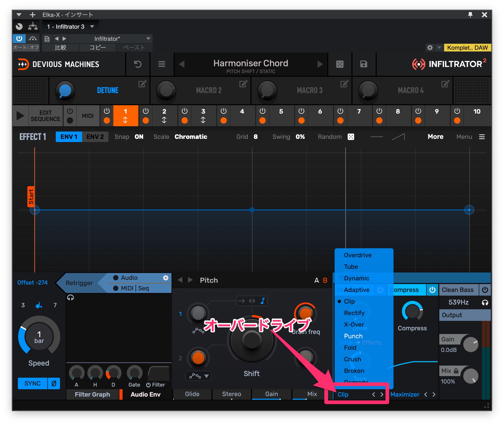Switch to the ENV 2 tab
The width and height of the screenshot is (504, 425).
click(x=95, y=137)
